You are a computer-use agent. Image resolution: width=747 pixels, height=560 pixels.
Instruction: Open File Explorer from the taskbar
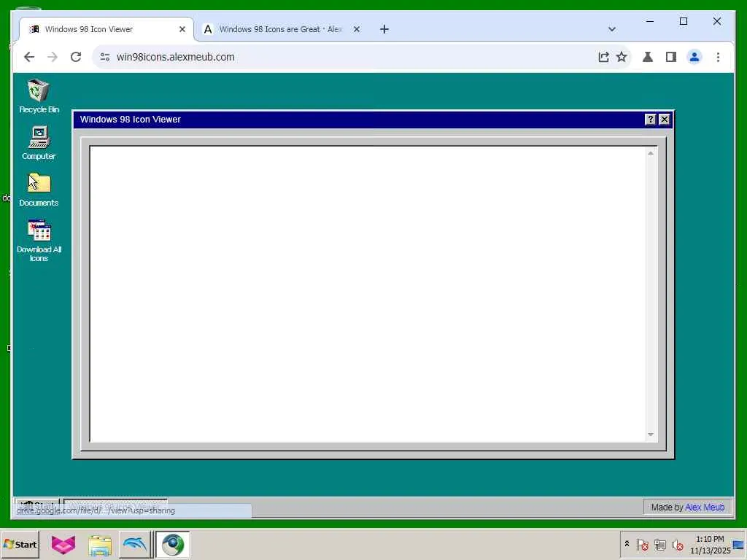point(99,544)
